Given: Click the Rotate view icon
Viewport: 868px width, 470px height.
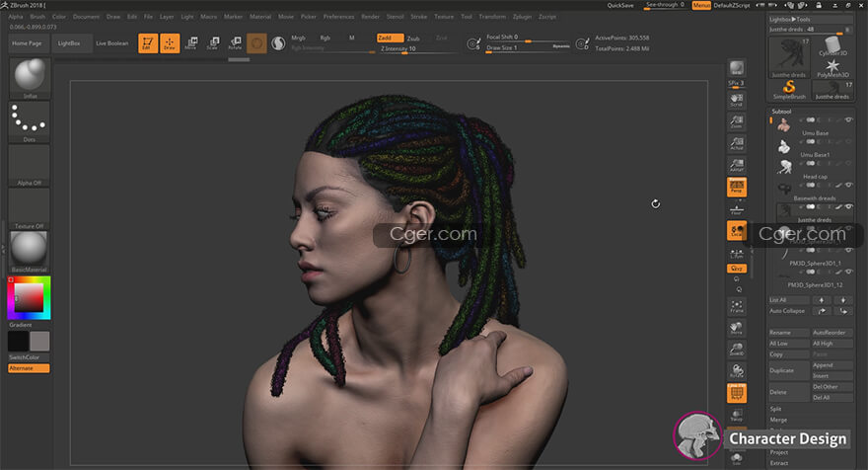Looking at the screenshot, I should coord(737,371).
